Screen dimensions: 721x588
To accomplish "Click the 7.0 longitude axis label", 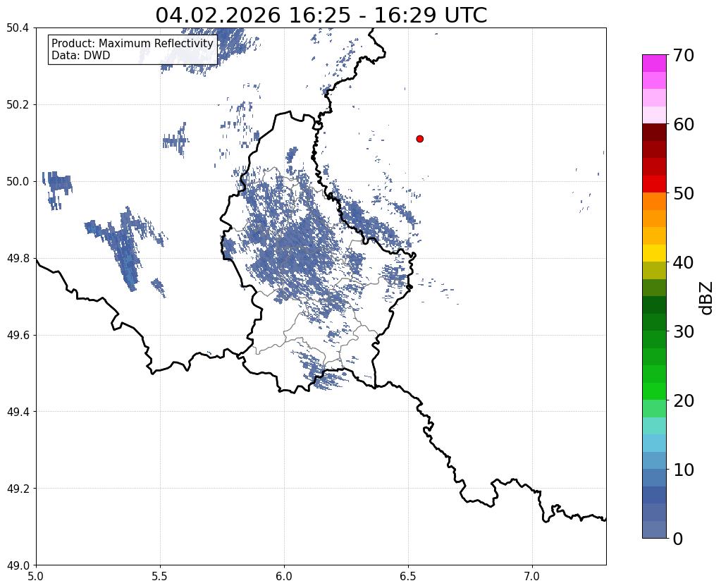I will pos(532,576).
